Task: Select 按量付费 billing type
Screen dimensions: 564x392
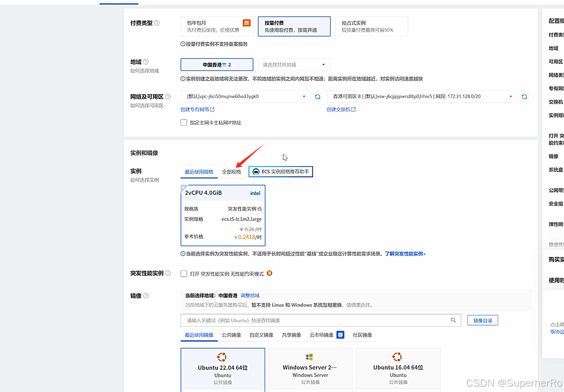Action: pyautogui.click(x=294, y=26)
